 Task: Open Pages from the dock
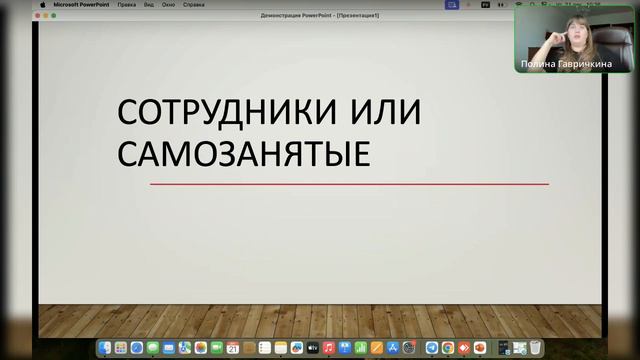coord(377,348)
